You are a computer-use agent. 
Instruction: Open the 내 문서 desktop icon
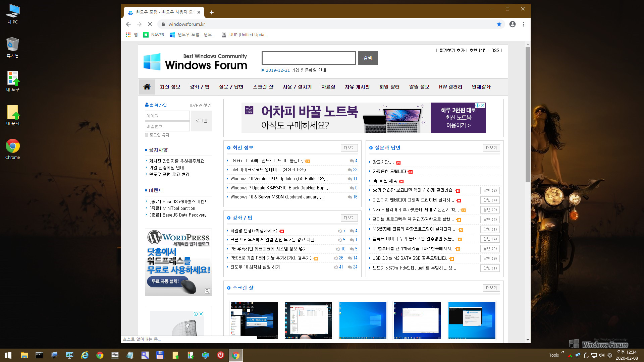(x=13, y=115)
